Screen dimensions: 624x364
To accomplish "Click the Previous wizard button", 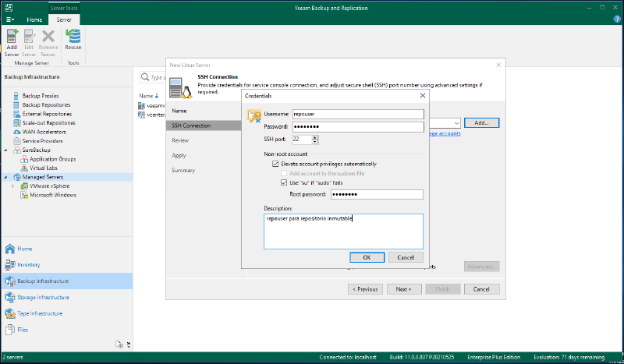I will pyautogui.click(x=365, y=289).
